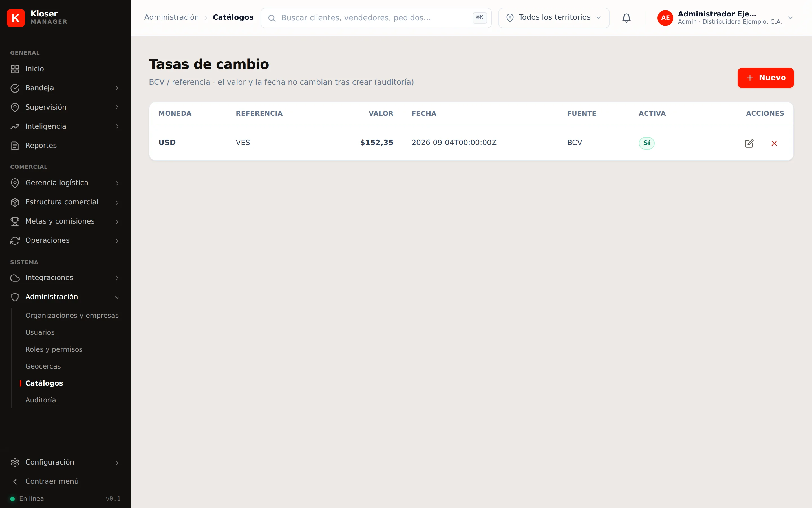Image resolution: width=812 pixels, height=508 pixels.
Task: Click the $152,35 value cell
Action: (x=376, y=143)
